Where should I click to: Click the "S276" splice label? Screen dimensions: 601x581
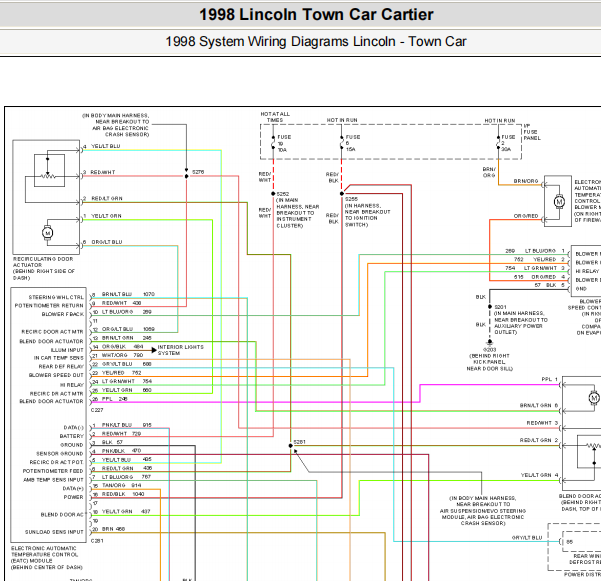click(198, 172)
